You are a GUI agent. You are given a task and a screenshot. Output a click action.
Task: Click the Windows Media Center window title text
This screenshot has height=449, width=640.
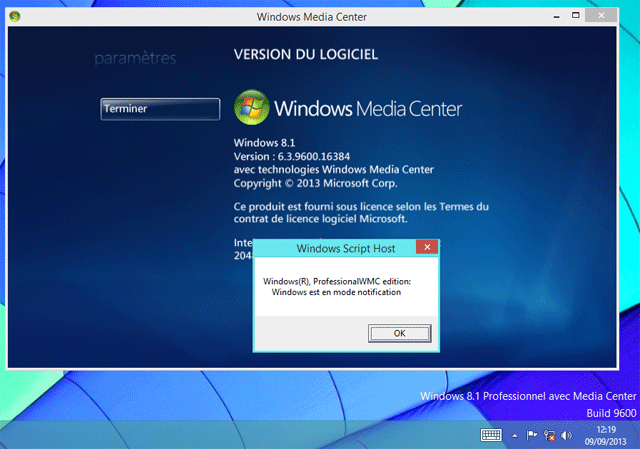pos(311,17)
